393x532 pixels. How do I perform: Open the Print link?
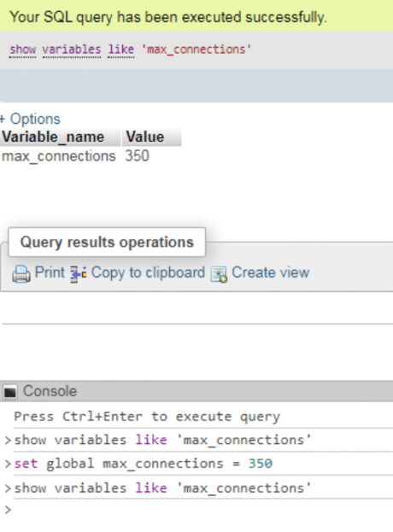pos(50,272)
